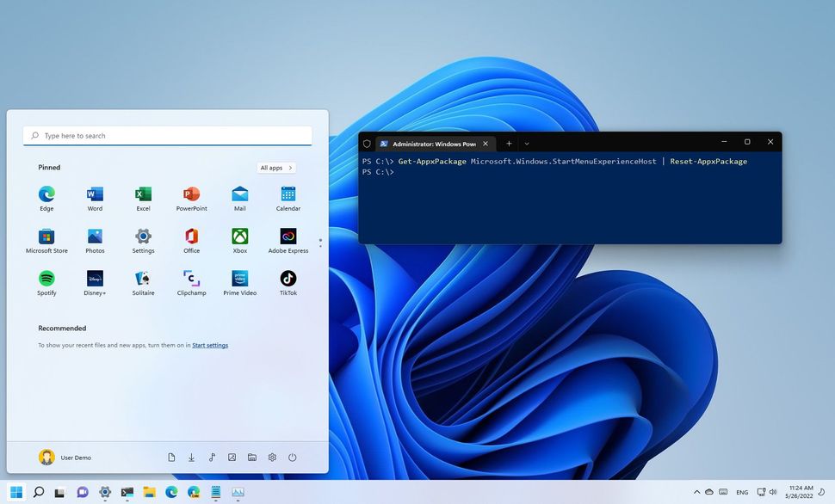Open the power options in the Start menu

coord(292,457)
